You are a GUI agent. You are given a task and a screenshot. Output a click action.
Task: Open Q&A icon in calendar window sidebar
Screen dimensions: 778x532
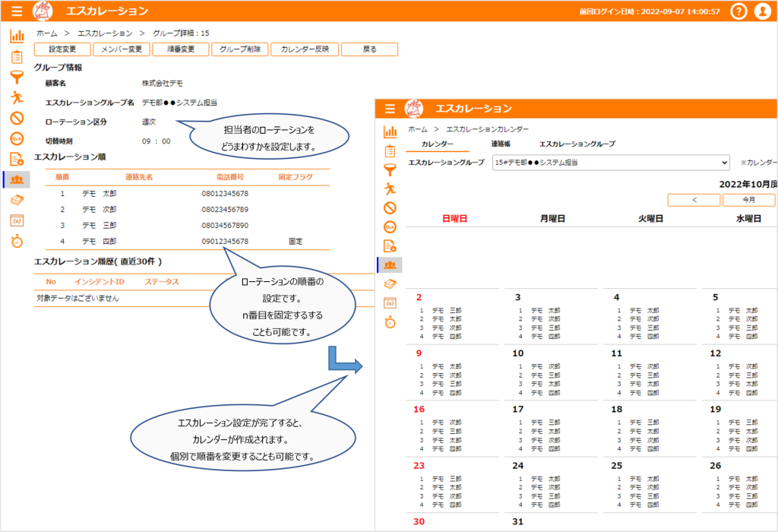coord(390,226)
